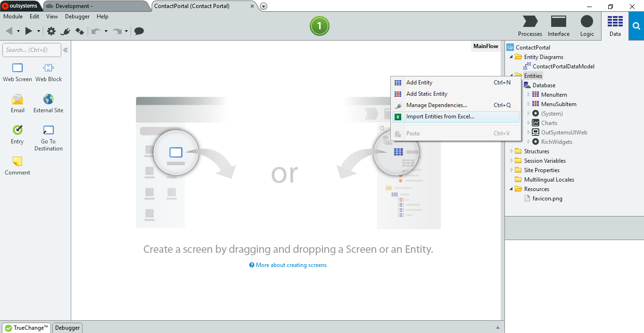Open the tab list dropdown arrow
This screenshot has width=644, height=333.
(x=264, y=6)
